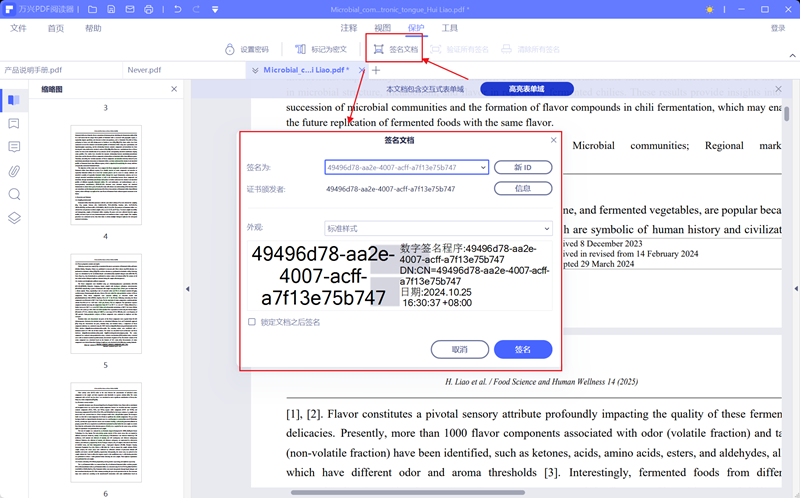Expand the right panel with arrow handle
800x498 pixels.
coord(796,289)
